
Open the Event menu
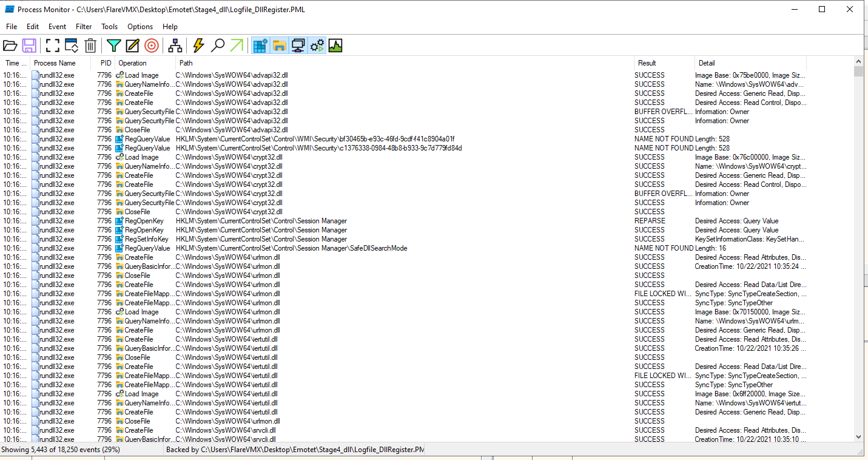(x=58, y=27)
